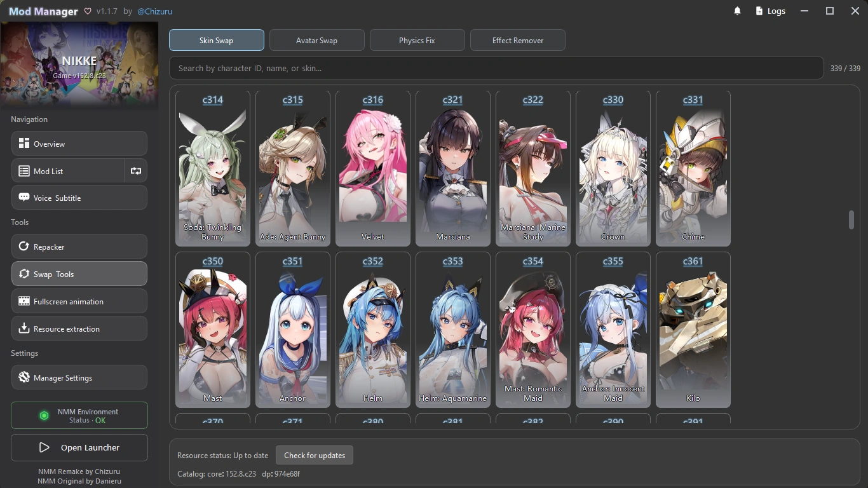The image size is (868, 488).
Task: Click the Manager Settings icon
Action: (x=24, y=377)
